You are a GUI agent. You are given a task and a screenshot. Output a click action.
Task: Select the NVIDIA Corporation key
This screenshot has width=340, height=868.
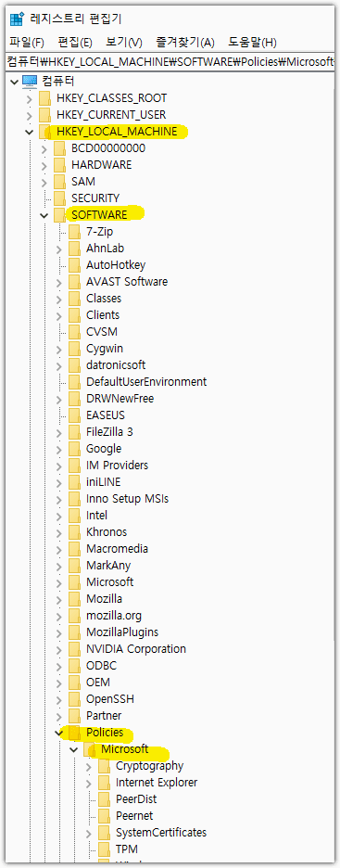tap(136, 649)
